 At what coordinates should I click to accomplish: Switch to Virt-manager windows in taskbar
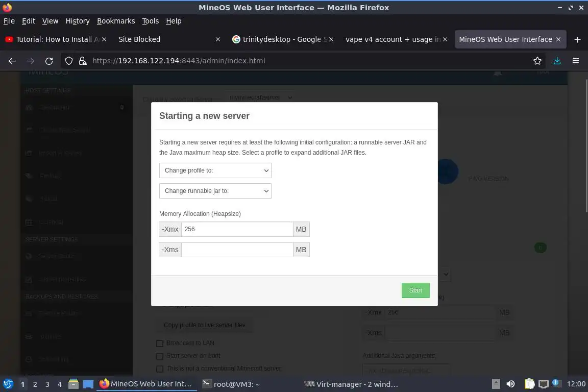coord(351,384)
